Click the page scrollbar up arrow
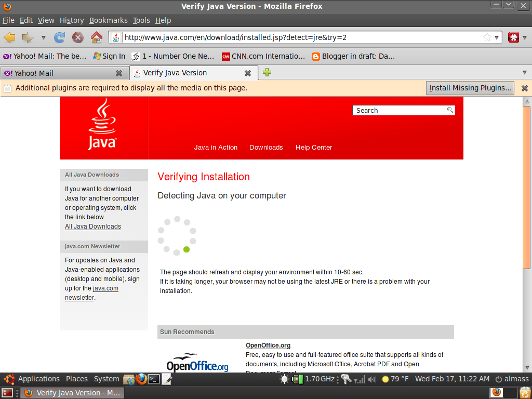The height and width of the screenshot is (399, 532). (x=527, y=101)
